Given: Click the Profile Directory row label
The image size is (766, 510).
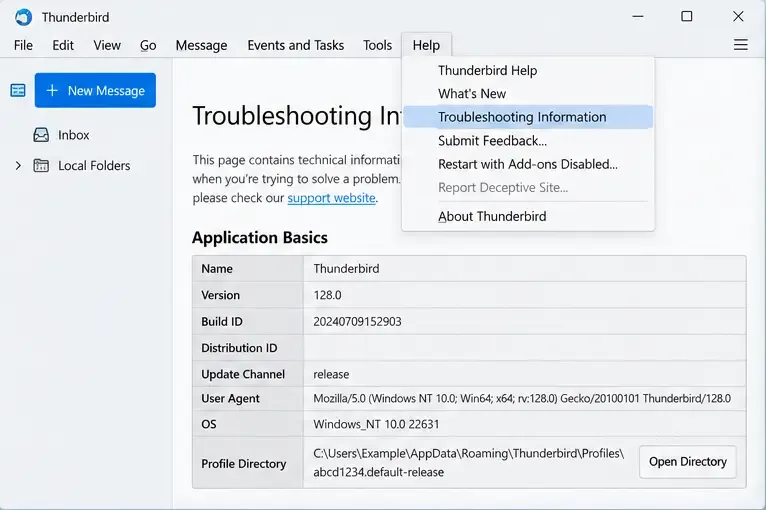Looking at the screenshot, I should click(244, 464).
